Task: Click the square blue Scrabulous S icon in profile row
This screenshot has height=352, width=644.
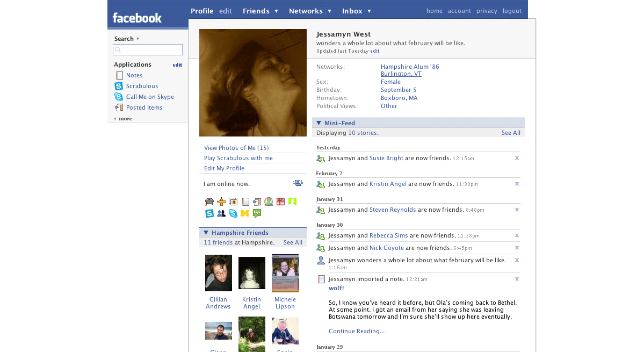Action: coord(209,213)
